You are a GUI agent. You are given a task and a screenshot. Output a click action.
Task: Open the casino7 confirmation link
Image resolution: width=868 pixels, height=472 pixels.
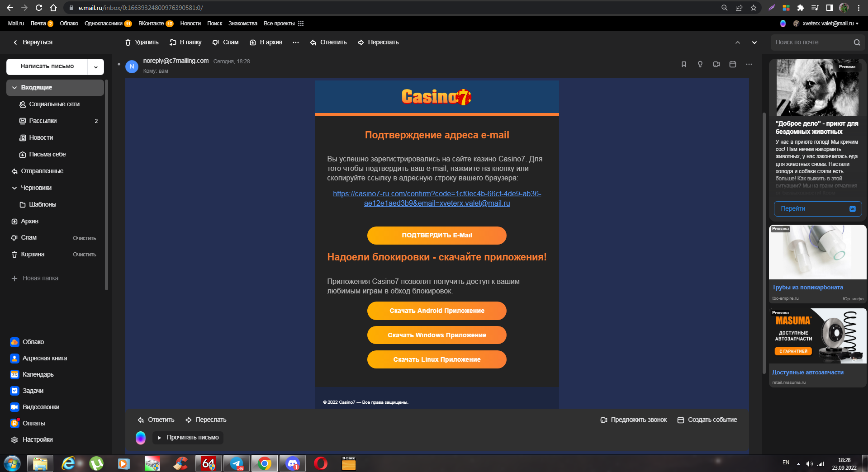[x=437, y=198]
